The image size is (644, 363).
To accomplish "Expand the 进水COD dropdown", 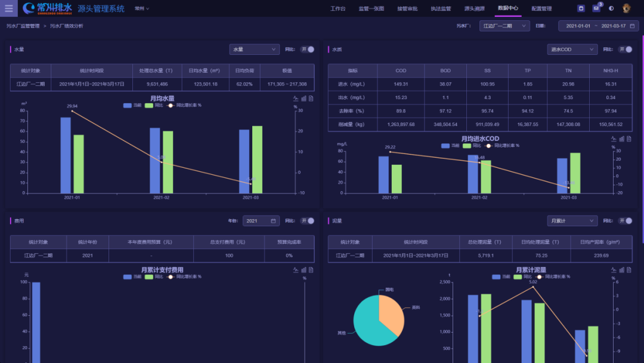I will tap(572, 50).
